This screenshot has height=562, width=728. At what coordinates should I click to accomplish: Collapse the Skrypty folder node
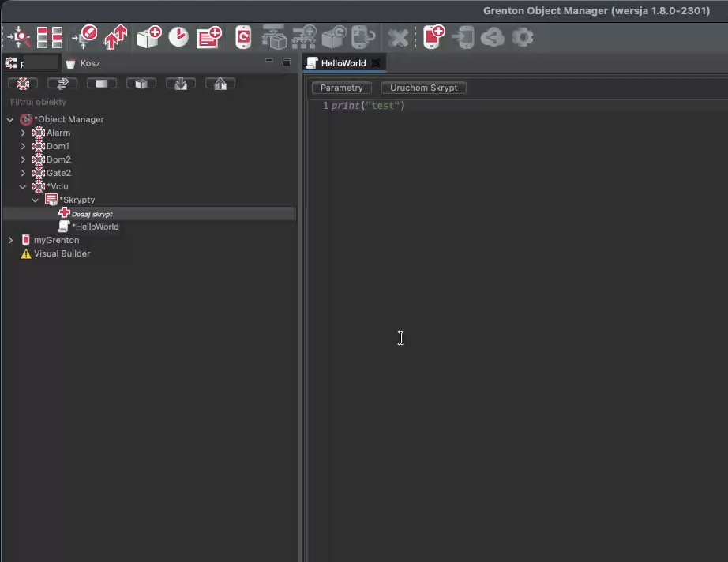pos(36,200)
